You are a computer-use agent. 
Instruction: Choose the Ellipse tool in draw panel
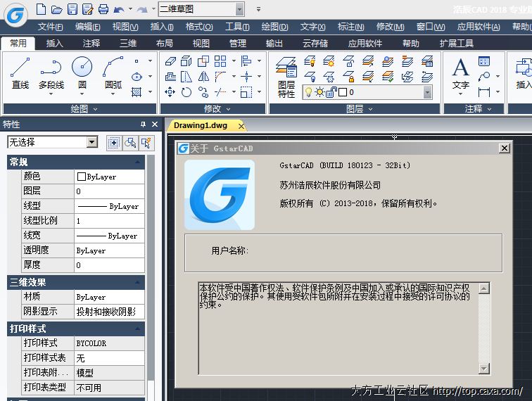point(137,77)
